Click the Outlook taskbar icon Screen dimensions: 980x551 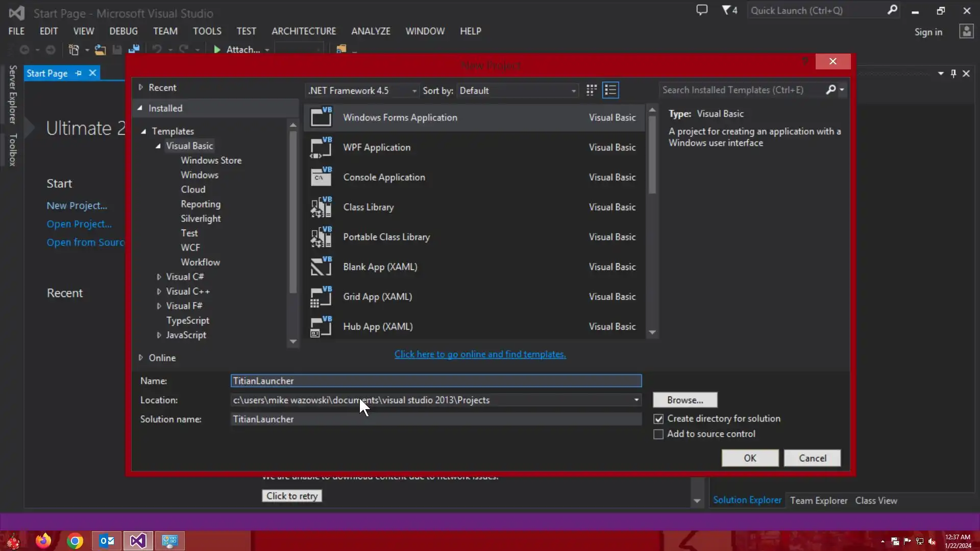(107, 541)
